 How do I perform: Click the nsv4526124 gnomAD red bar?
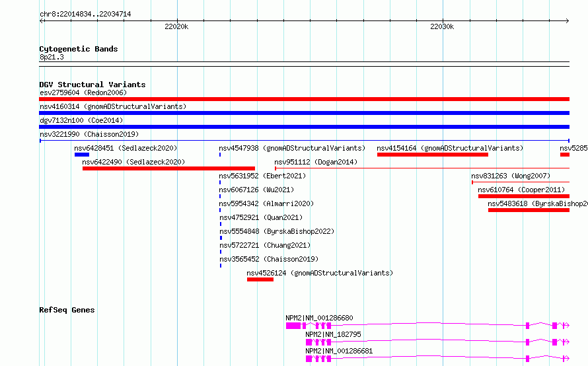click(260, 279)
